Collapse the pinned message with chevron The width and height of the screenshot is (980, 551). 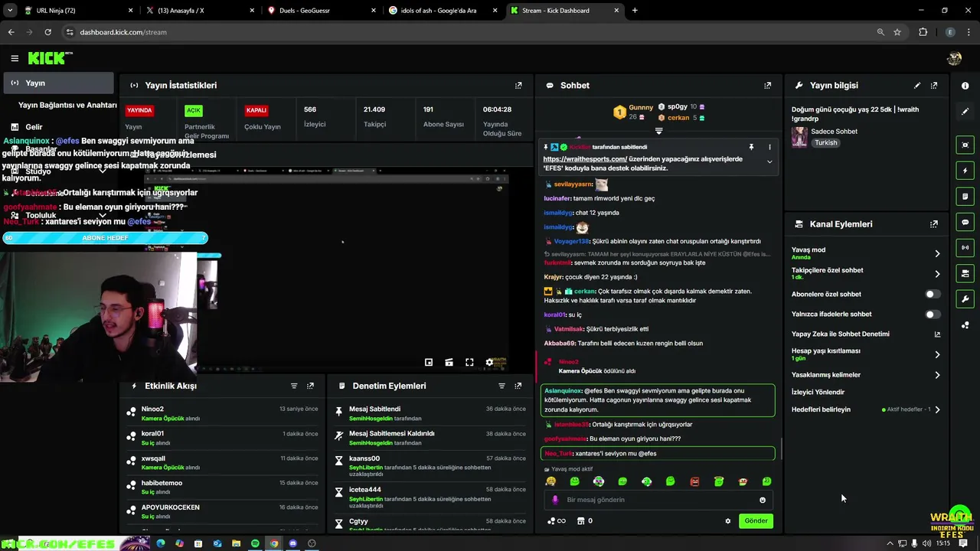pyautogui.click(x=769, y=161)
